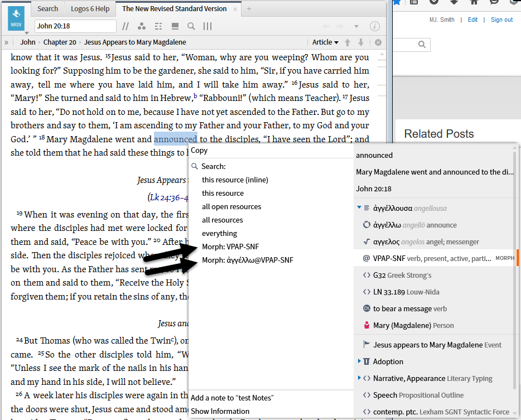The height and width of the screenshot is (420, 521).
Task: Click the Lk 24:36 cross-reference link
Action: tap(169, 197)
